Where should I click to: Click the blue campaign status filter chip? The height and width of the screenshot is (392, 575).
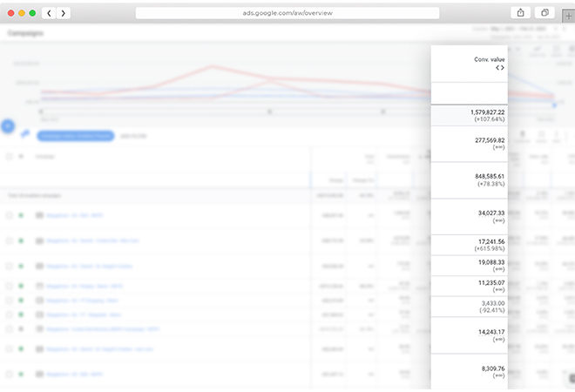(x=75, y=135)
